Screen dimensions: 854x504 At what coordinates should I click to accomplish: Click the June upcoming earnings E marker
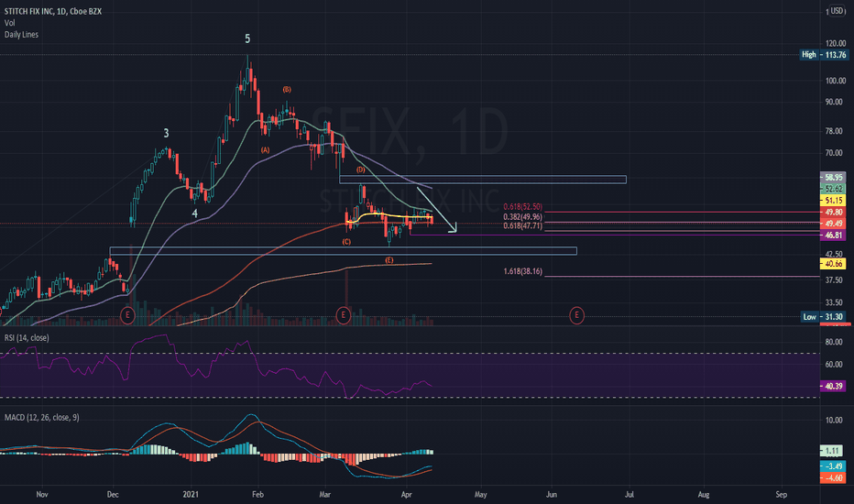pos(576,315)
